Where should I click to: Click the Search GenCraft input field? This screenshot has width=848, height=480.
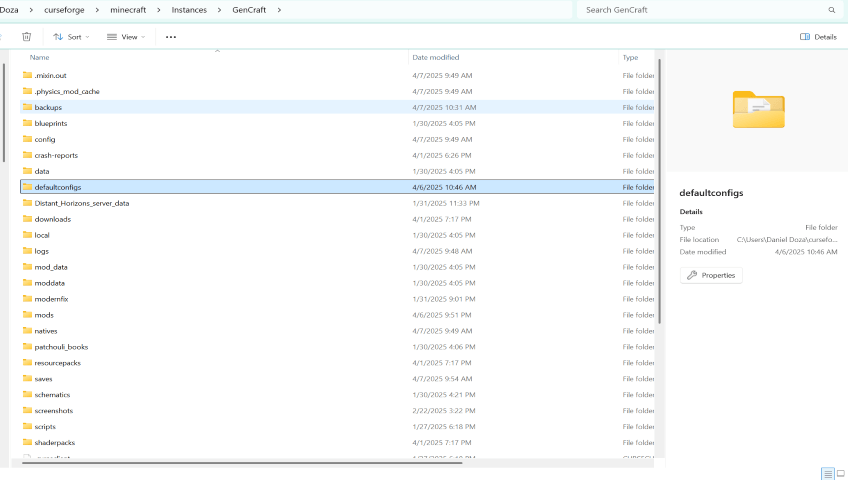tap(700, 10)
